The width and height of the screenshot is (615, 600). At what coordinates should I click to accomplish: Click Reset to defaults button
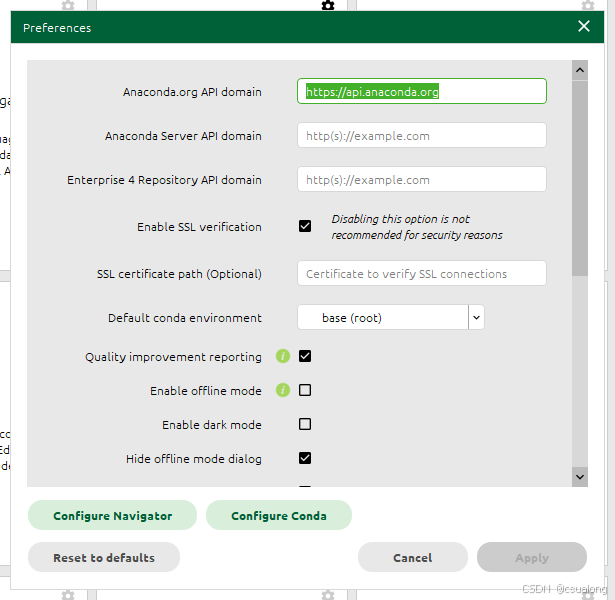coord(104,557)
